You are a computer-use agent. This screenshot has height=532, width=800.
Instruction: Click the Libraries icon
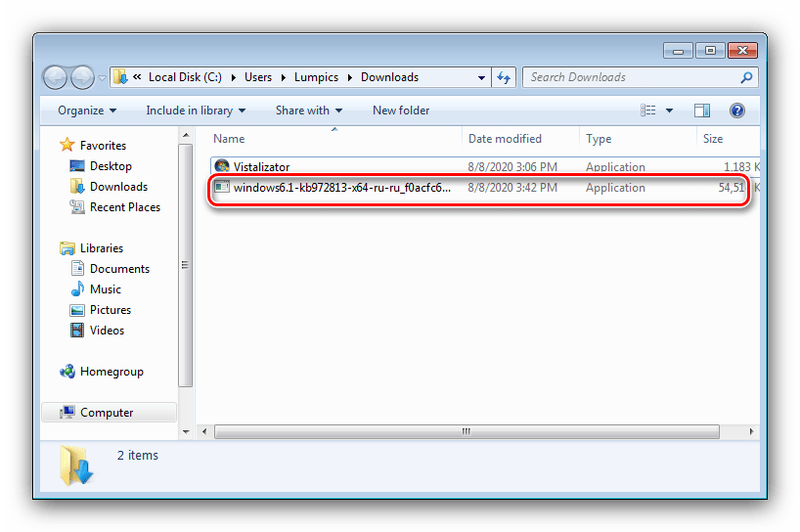click(x=67, y=247)
